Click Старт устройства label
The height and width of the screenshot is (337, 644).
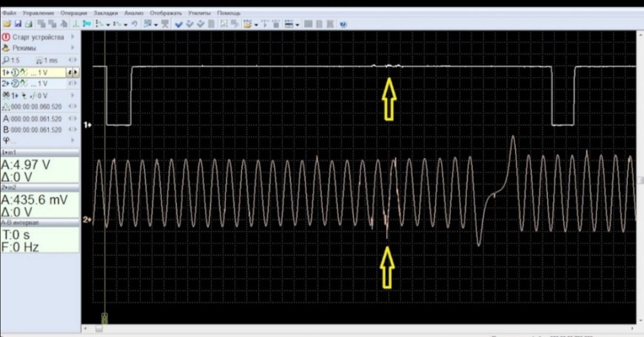tap(38, 37)
